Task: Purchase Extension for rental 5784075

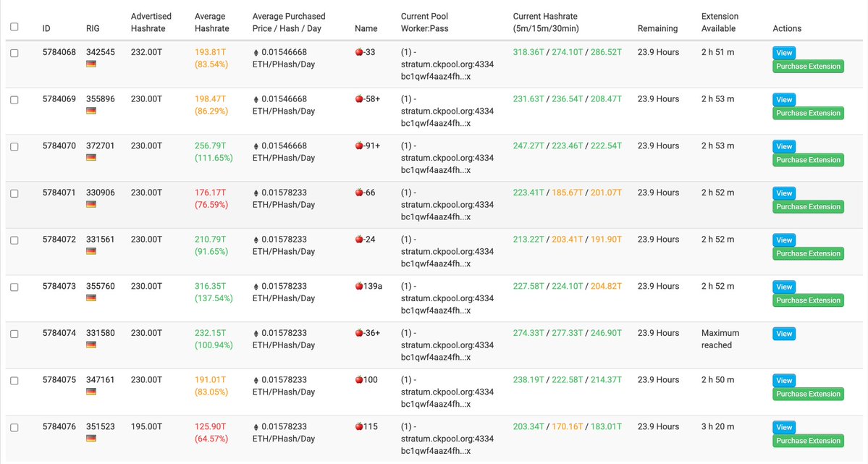Action: [x=808, y=394]
